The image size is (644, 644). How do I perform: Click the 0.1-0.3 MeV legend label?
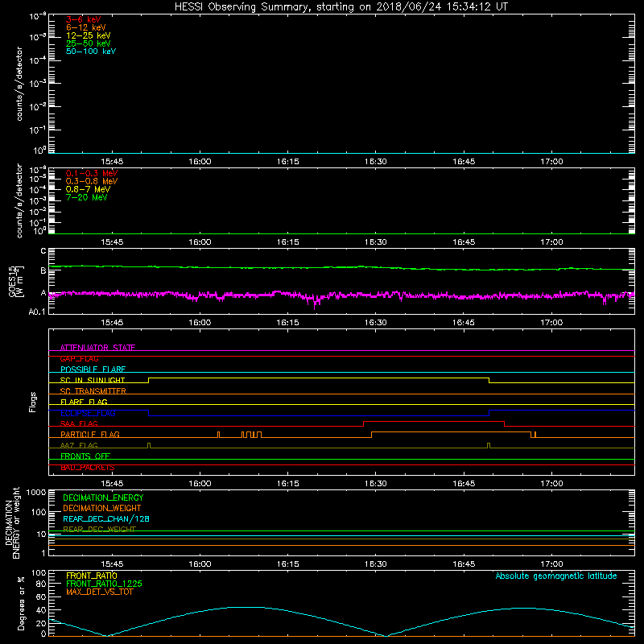(92, 173)
